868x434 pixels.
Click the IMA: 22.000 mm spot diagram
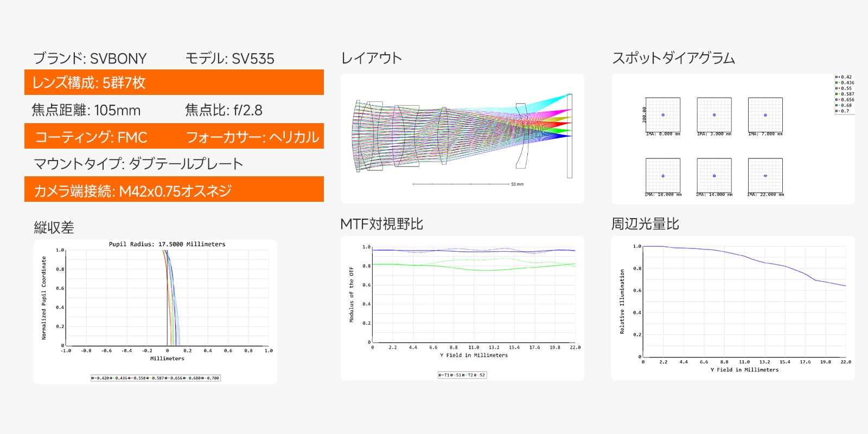tap(765, 175)
